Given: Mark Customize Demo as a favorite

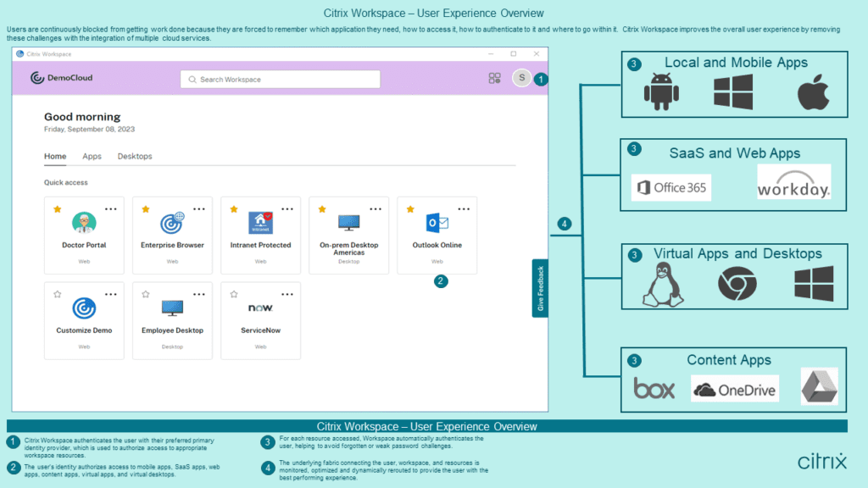Looking at the screenshot, I should click(x=56, y=292).
